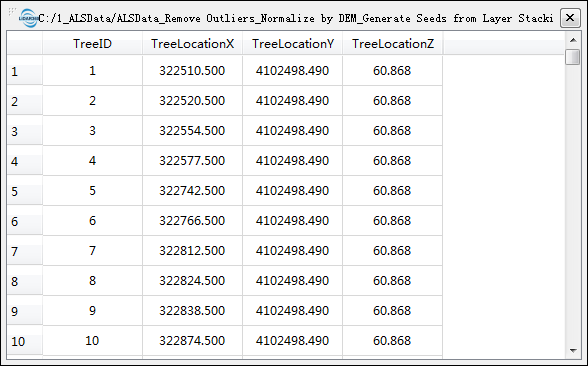The width and height of the screenshot is (588, 366).
Task: Click X value 322812.500
Action: point(192,250)
